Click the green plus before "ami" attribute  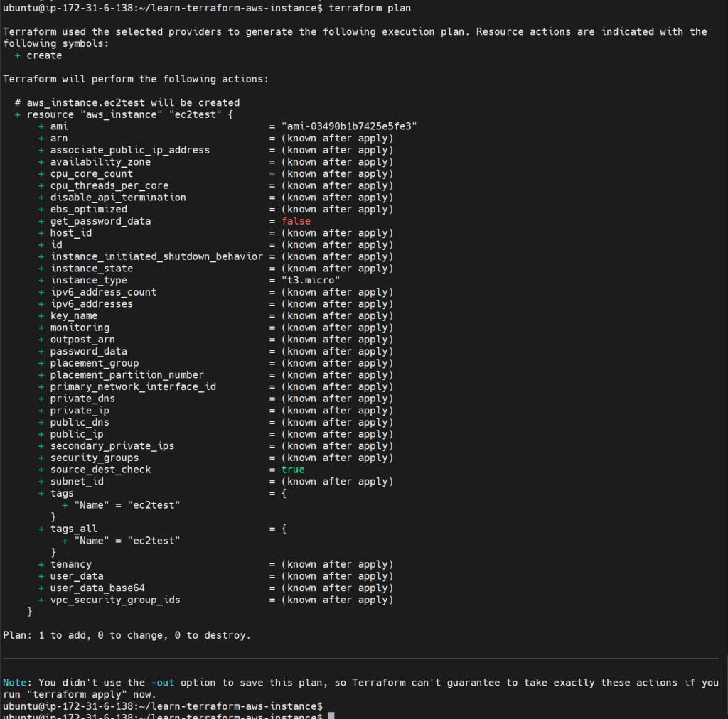[41, 126]
